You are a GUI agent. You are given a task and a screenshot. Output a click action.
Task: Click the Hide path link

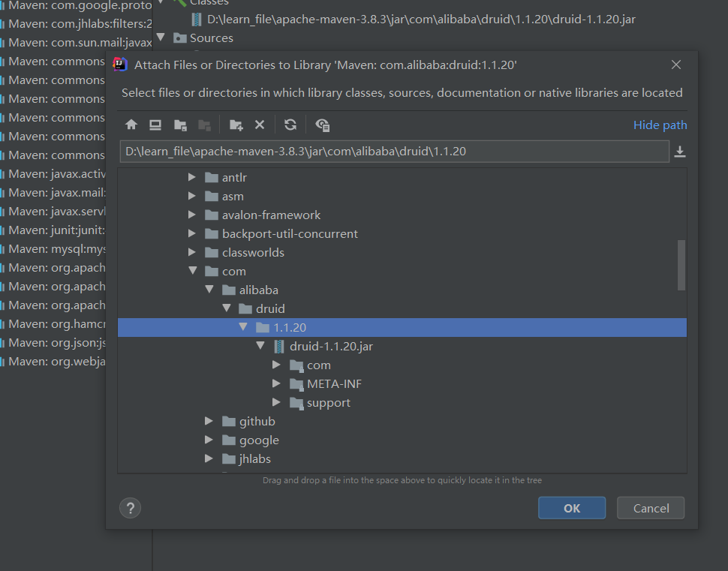coord(660,125)
